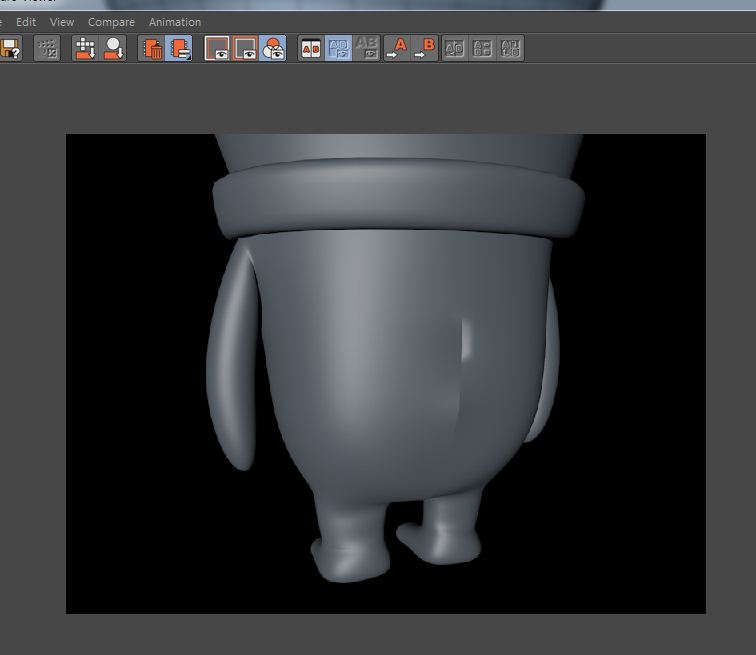This screenshot has height=655, width=756.
Task: Enable the AB compare icon
Action: click(x=311, y=48)
